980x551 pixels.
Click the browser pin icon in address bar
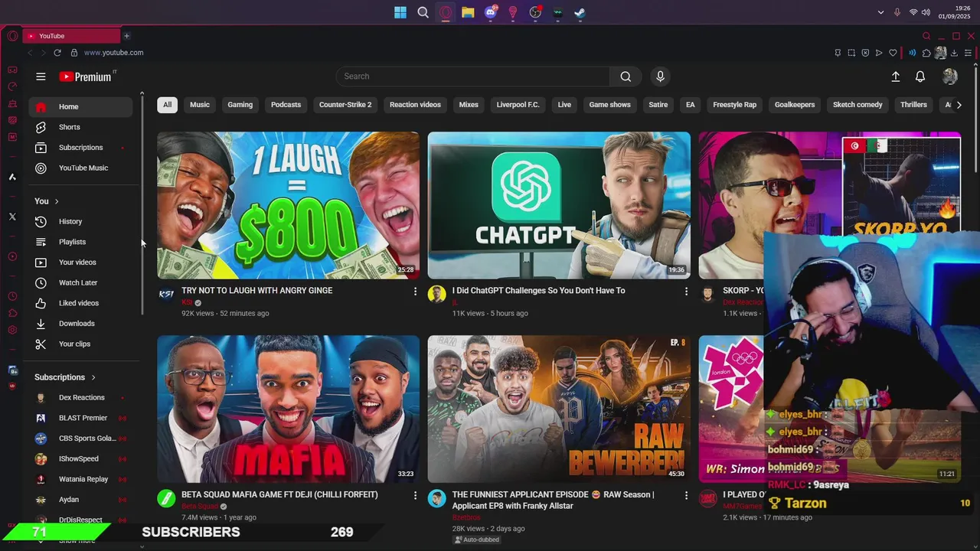click(838, 53)
